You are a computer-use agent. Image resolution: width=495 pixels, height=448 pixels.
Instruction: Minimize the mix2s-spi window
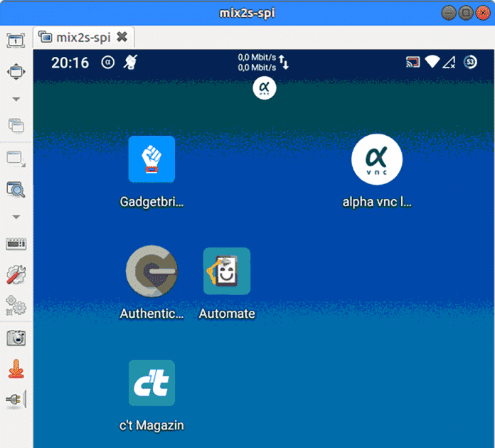tap(449, 13)
